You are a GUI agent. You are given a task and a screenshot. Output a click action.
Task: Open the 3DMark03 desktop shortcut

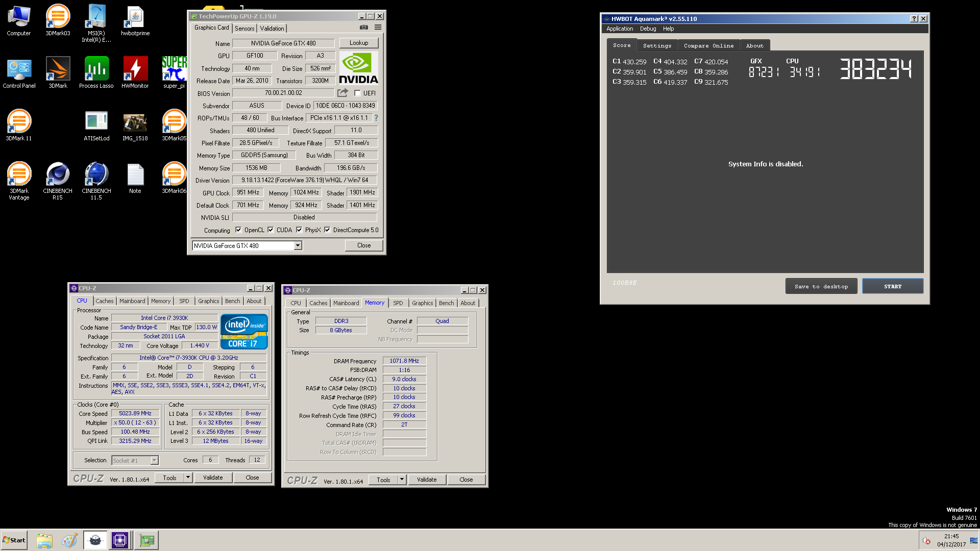point(58,20)
